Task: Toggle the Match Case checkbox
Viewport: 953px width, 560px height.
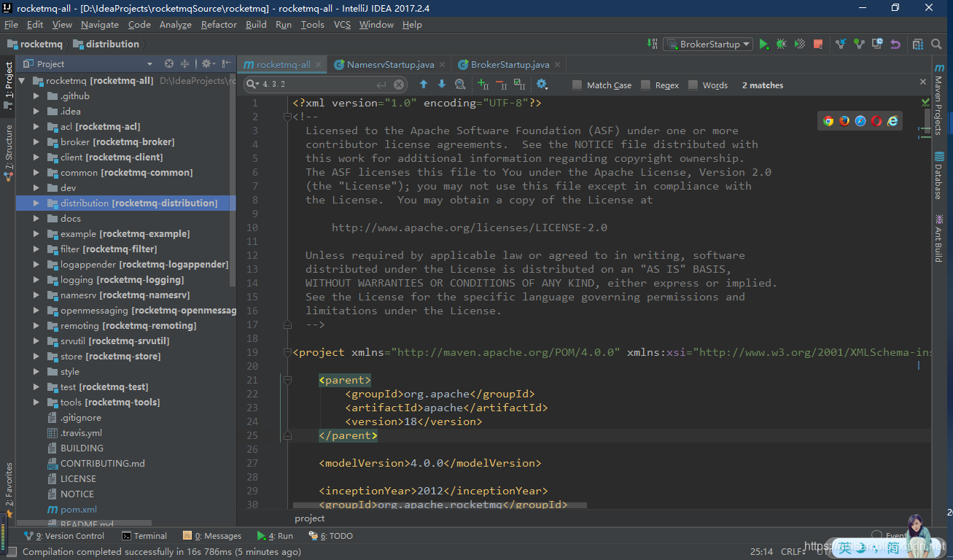Action: 577,85
